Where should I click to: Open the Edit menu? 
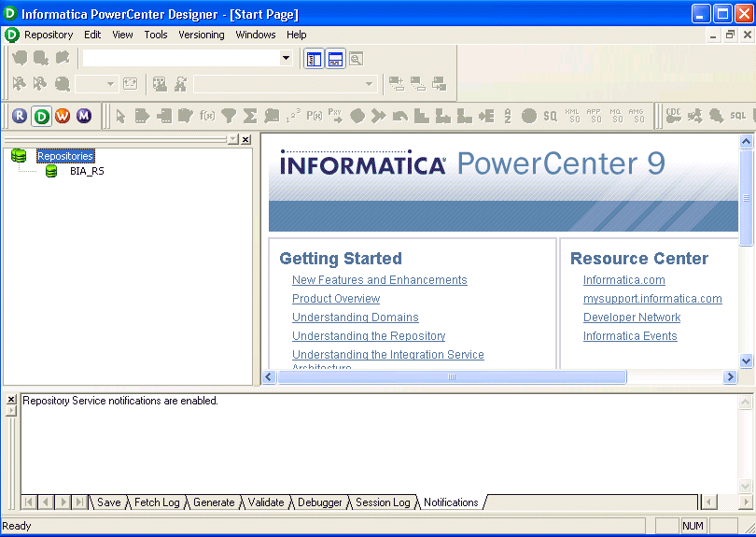(92, 35)
